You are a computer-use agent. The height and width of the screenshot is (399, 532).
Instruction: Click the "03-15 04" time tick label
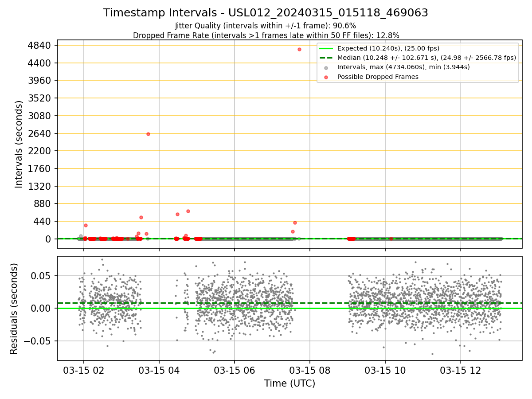coord(159,371)
